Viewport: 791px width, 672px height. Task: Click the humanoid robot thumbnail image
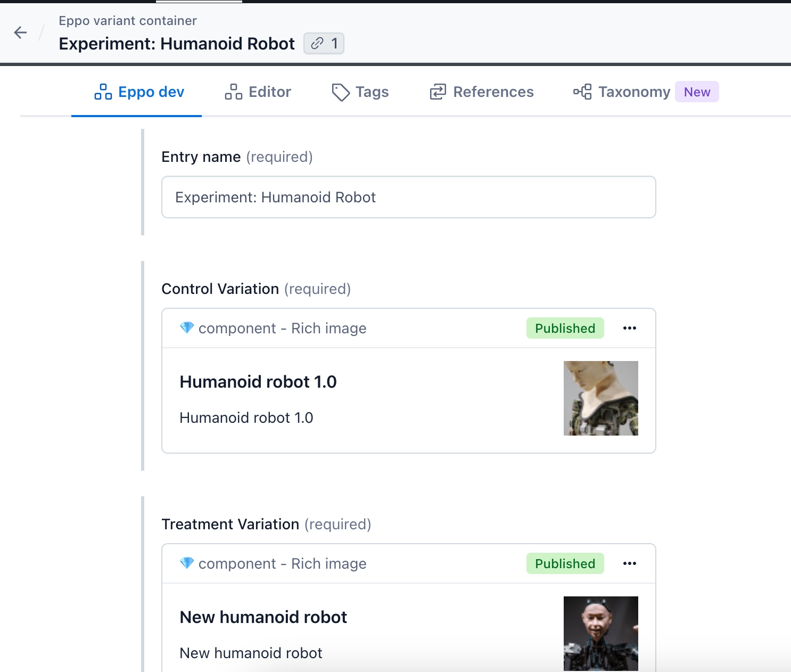(600, 398)
